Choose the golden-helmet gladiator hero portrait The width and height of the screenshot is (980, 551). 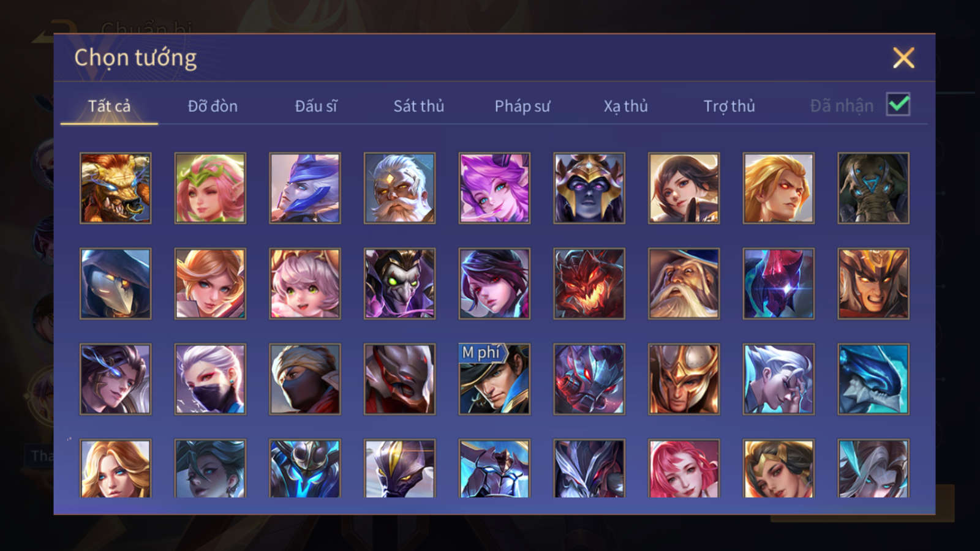pyautogui.click(x=684, y=379)
